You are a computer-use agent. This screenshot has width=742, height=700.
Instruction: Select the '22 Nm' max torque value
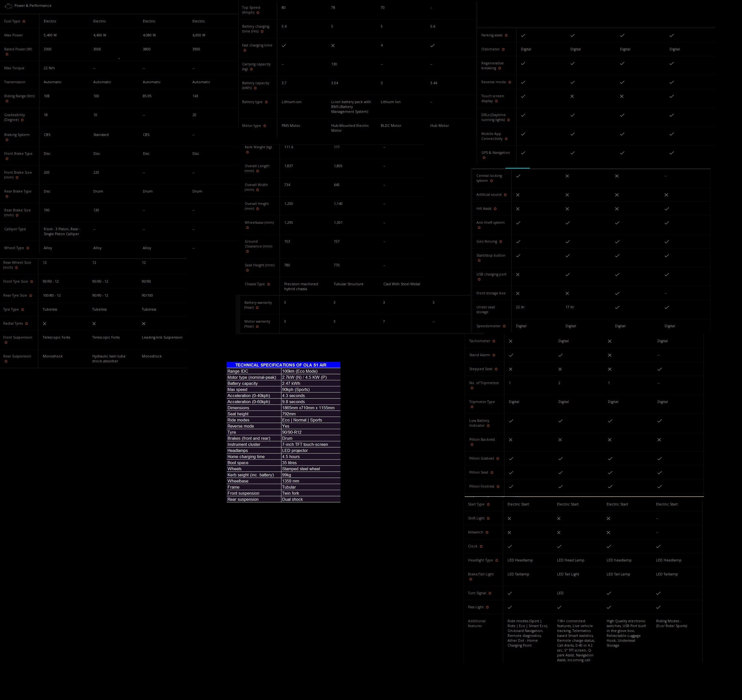click(49, 68)
